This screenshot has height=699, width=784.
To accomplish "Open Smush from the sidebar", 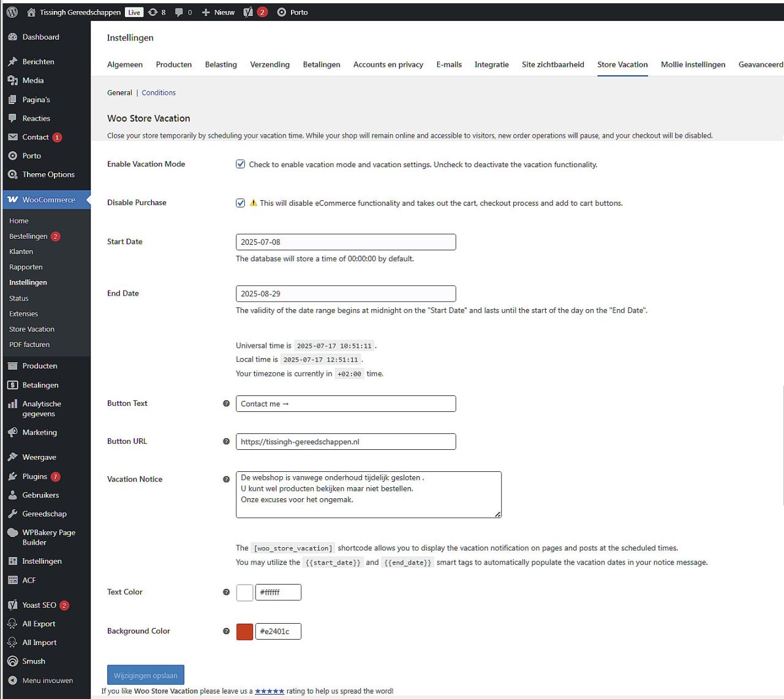I will tap(34, 661).
